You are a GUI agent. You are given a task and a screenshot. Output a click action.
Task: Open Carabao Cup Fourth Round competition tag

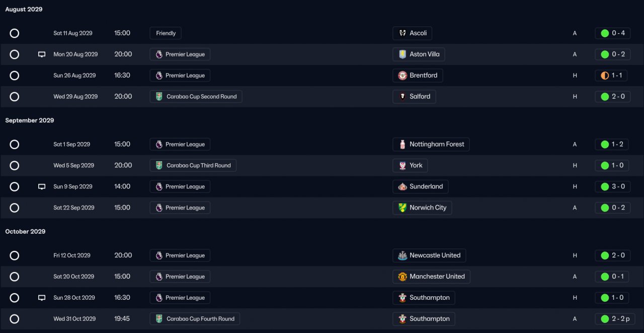(x=195, y=319)
